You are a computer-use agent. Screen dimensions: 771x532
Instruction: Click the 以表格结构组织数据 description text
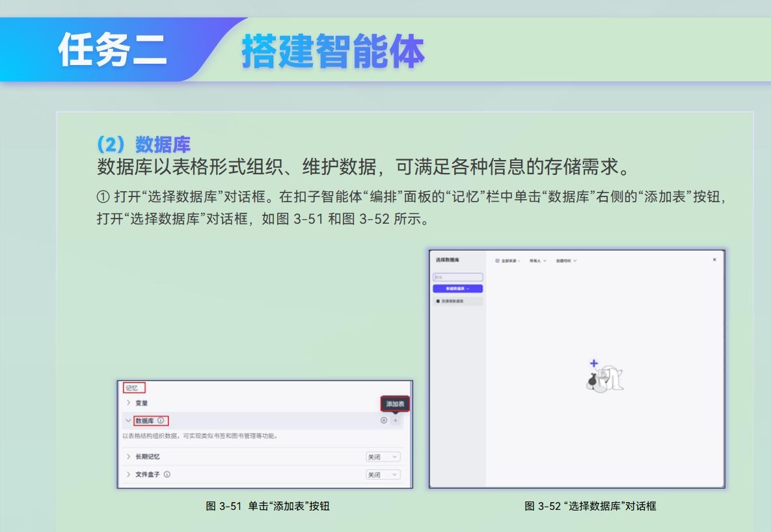[200, 436]
